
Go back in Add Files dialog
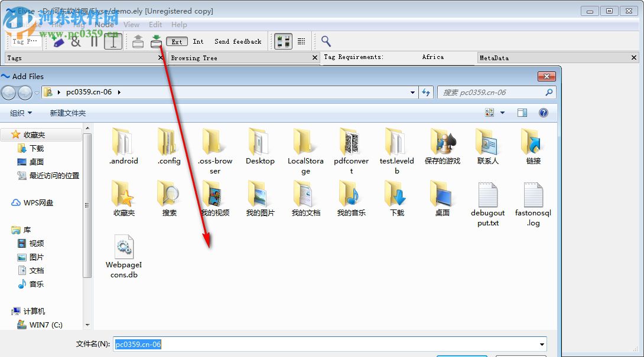point(9,93)
